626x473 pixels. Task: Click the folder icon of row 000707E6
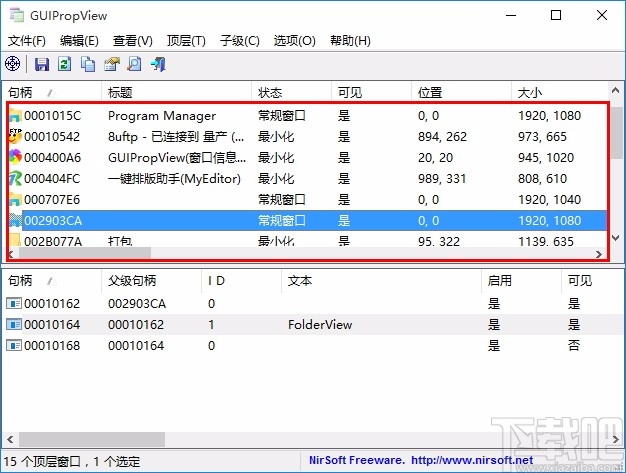[x=15, y=199]
